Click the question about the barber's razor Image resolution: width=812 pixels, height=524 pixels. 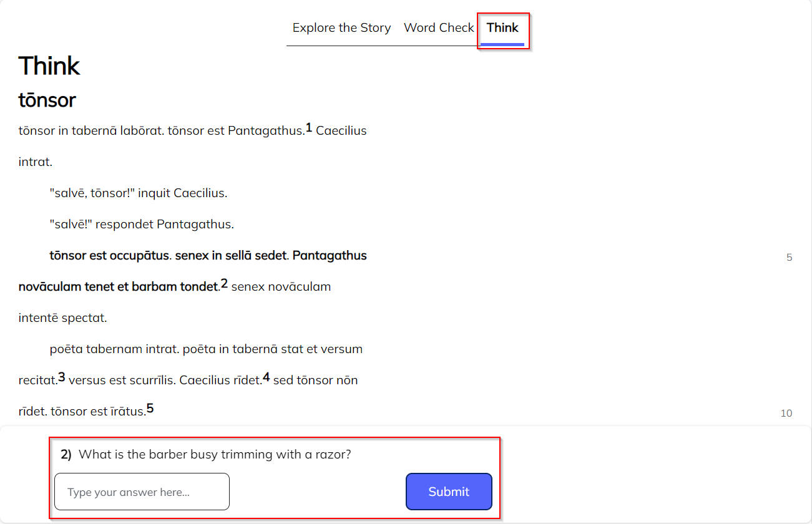[x=215, y=454]
